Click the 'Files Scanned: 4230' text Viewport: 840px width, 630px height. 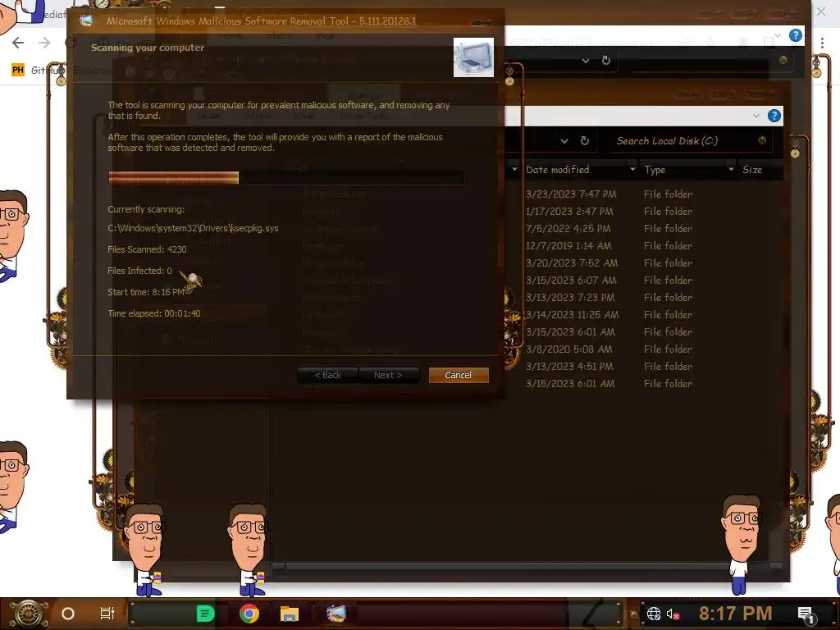tap(147, 249)
